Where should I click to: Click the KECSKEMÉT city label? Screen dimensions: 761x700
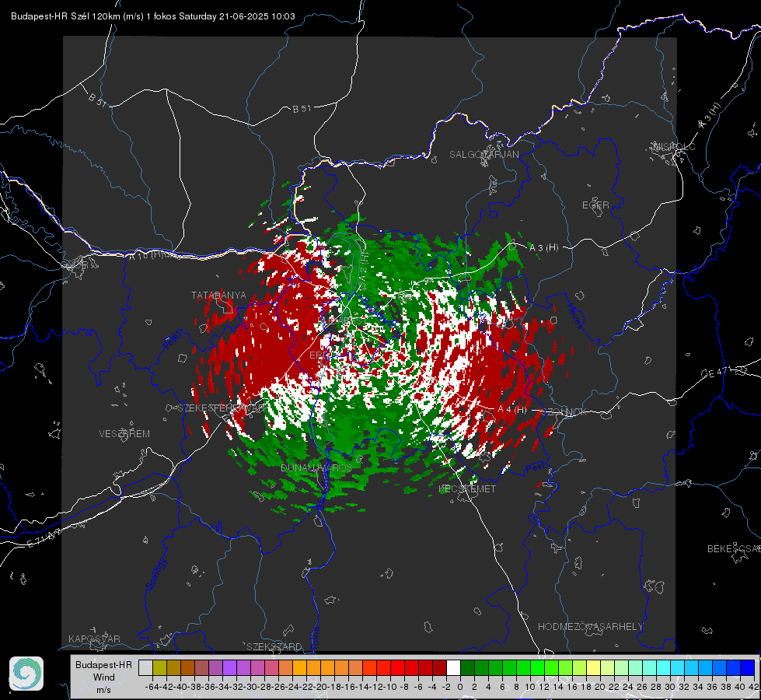point(467,489)
